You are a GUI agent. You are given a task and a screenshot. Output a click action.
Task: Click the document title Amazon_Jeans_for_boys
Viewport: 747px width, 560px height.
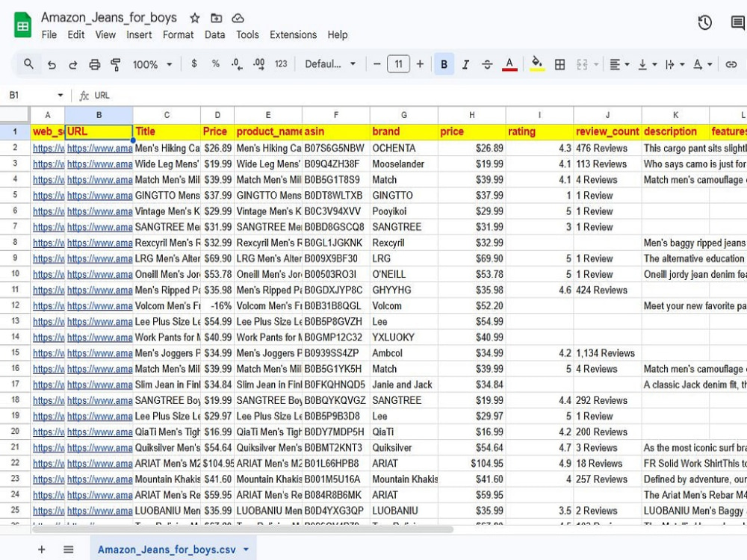coord(108,18)
